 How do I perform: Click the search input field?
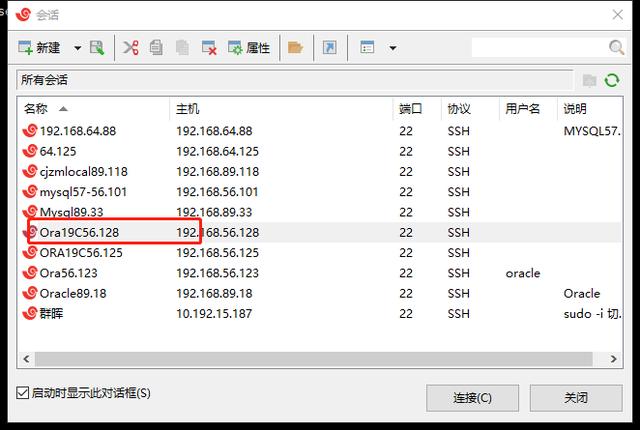539,48
